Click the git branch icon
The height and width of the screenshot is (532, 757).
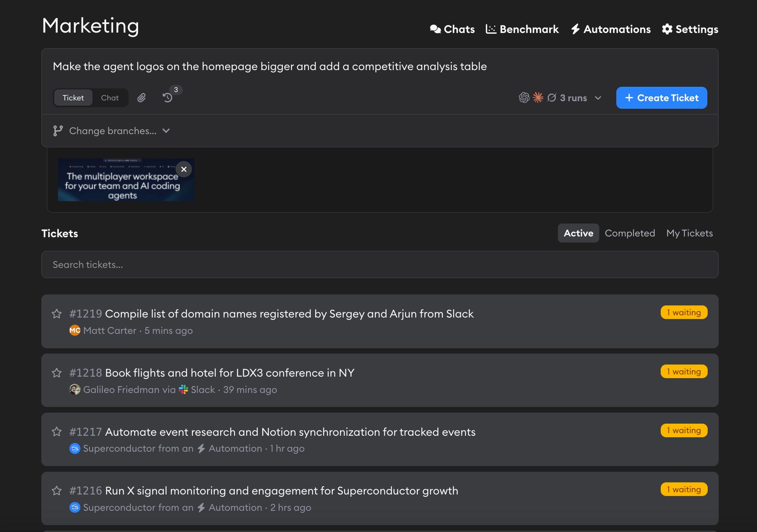(58, 131)
